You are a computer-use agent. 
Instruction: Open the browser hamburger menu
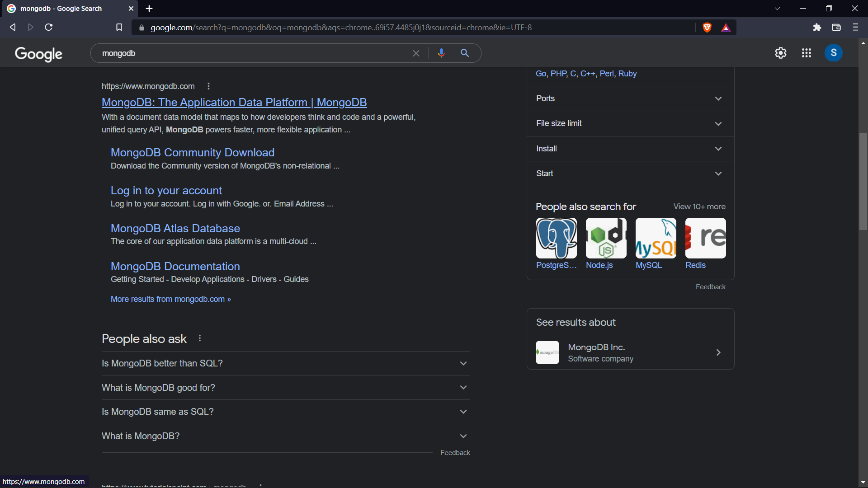[x=855, y=28]
